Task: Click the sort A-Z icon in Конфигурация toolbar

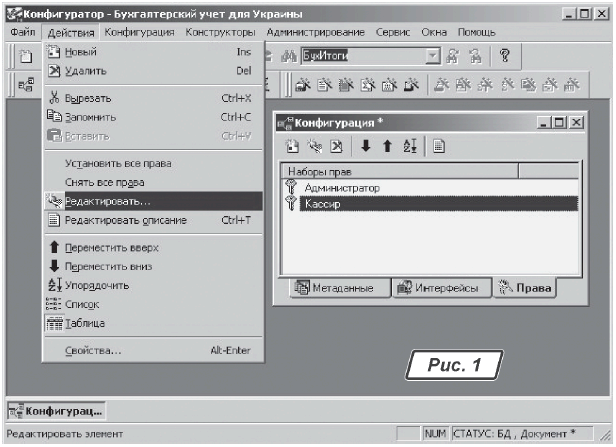Action: (x=410, y=145)
